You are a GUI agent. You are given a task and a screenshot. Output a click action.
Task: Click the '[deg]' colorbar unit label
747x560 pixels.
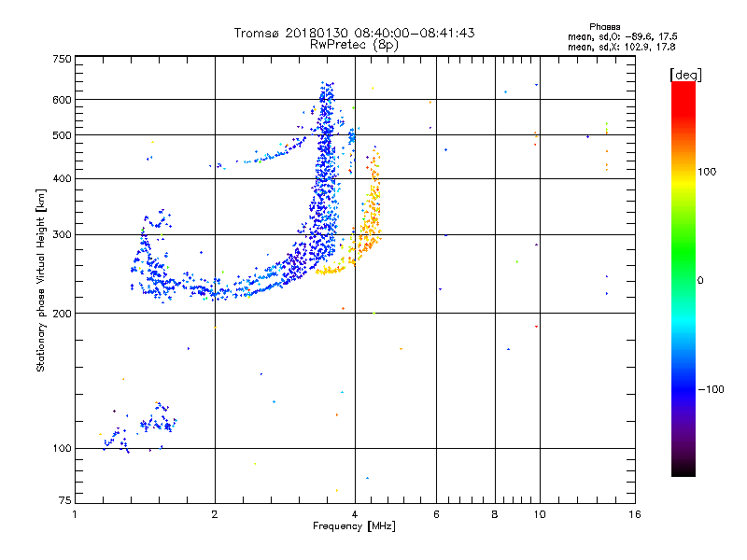[x=685, y=75]
